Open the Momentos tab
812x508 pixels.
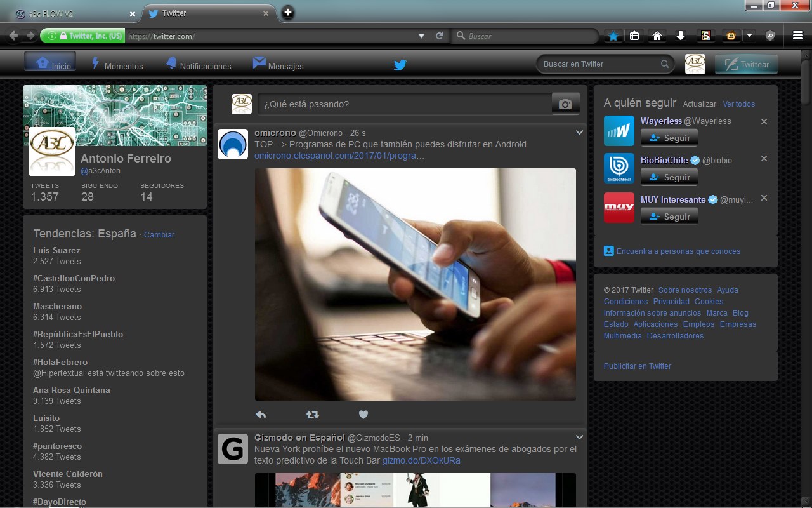pyautogui.click(x=117, y=64)
